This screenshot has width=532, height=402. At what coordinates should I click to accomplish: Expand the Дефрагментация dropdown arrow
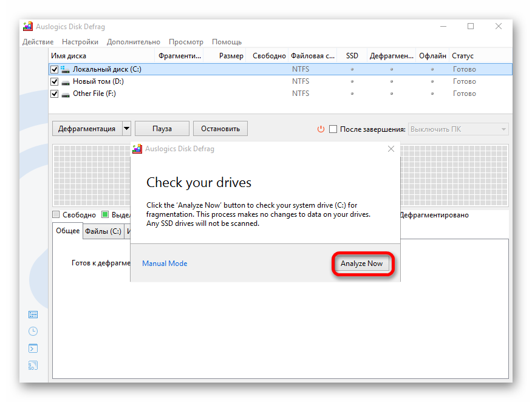tap(126, 129)
